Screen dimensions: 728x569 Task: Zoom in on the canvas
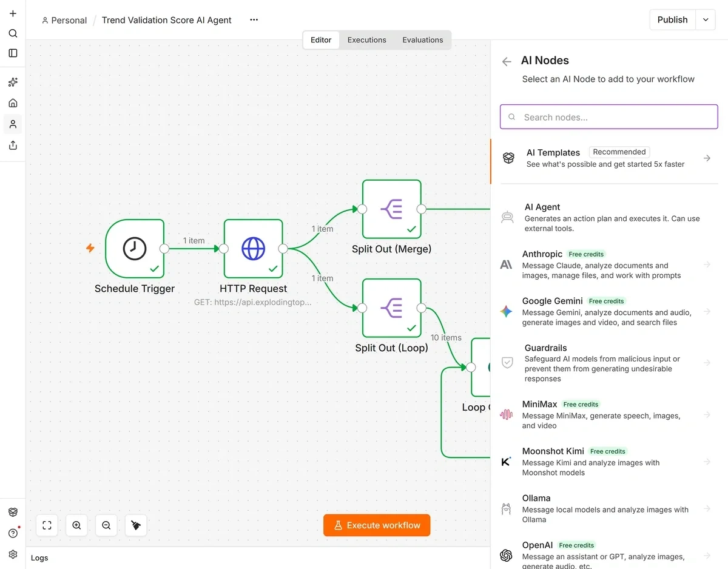pyautogui.click(x=76, y=525)
